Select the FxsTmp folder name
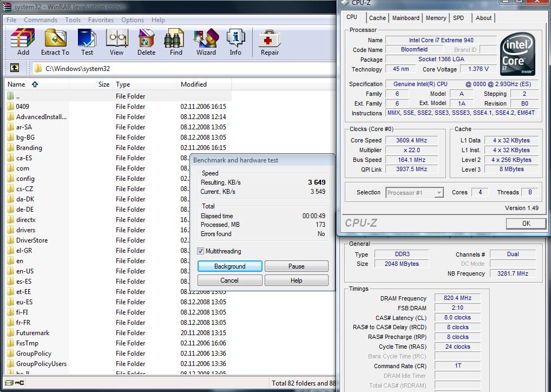551x392 pixels. (x=27, y=343)
